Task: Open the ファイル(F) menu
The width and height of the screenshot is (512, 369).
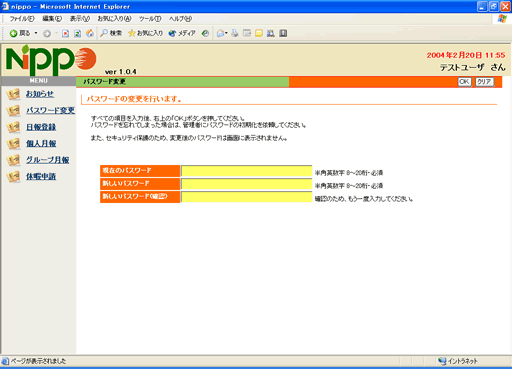Action: click(22, 19)
